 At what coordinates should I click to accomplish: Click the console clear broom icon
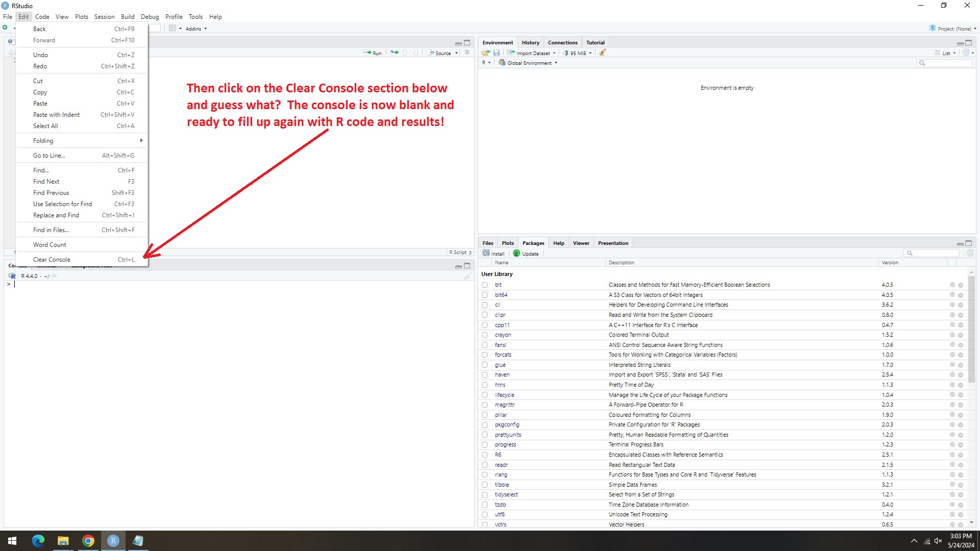pyautogui.click(x=467, y=276)
